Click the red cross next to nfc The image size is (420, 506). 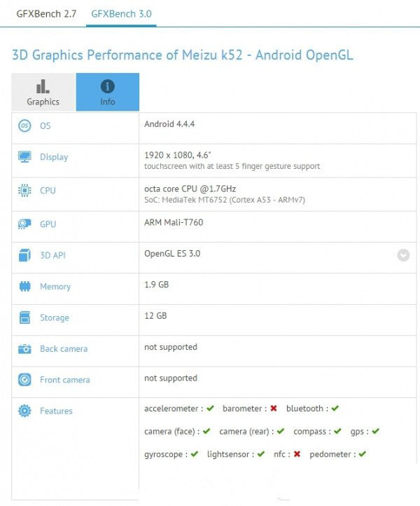297,454
